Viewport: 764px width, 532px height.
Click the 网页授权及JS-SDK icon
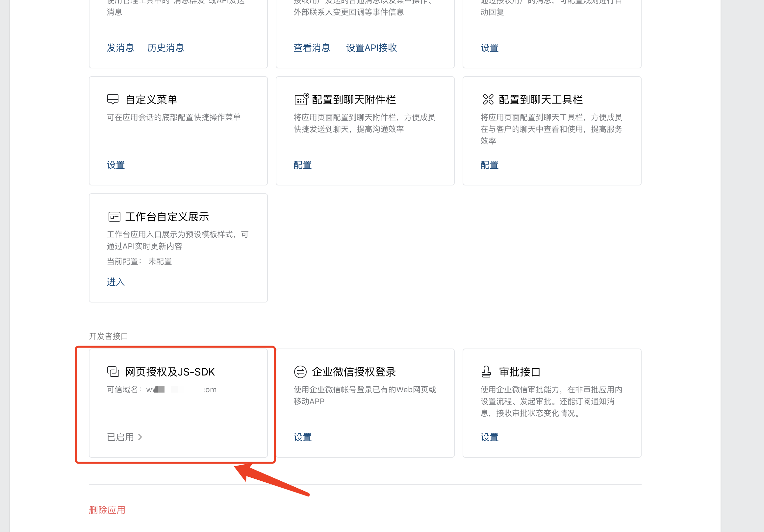tap(113, 372)
